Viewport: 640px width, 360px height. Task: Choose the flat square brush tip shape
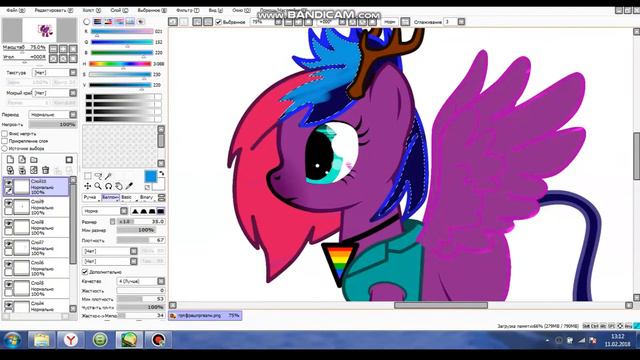pyautogui.click(x=161, y=211)
